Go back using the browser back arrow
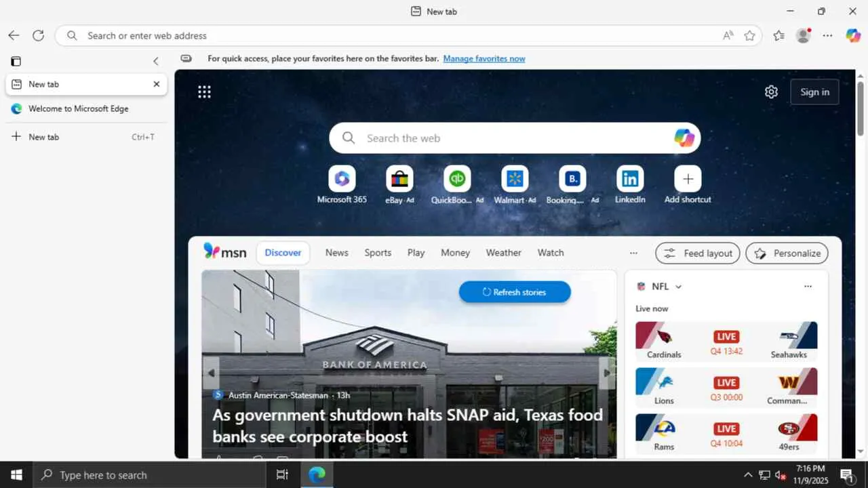The height and width of the screenshot is (488, 868). [x=14, y=35]
